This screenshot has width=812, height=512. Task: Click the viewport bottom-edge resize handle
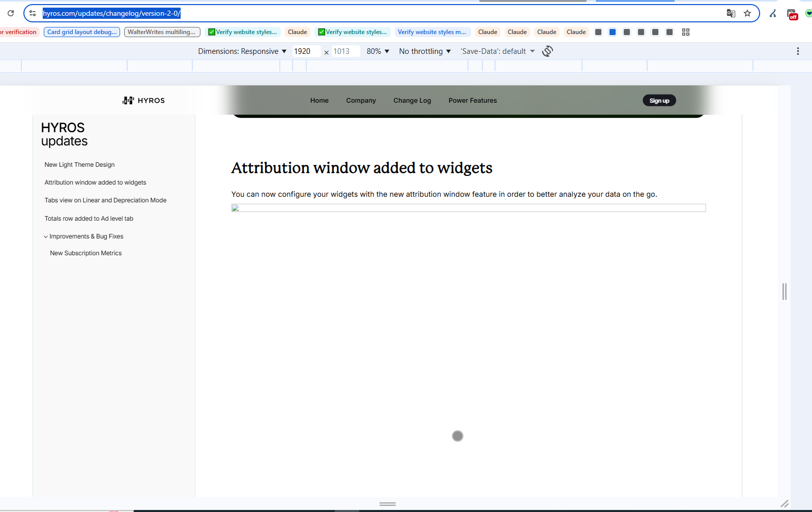click(x=388, y=504)
